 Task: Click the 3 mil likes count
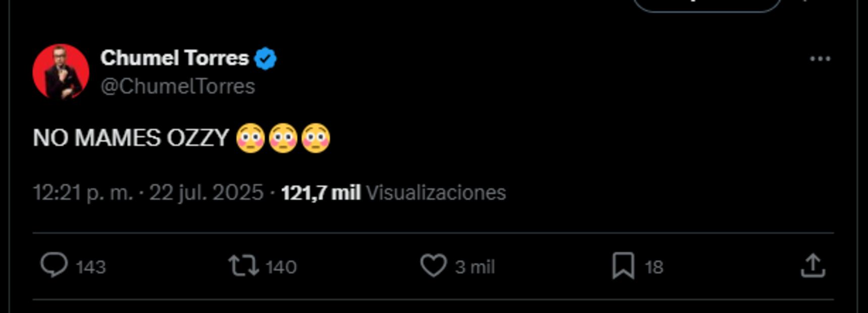click(x=475, y=267)
